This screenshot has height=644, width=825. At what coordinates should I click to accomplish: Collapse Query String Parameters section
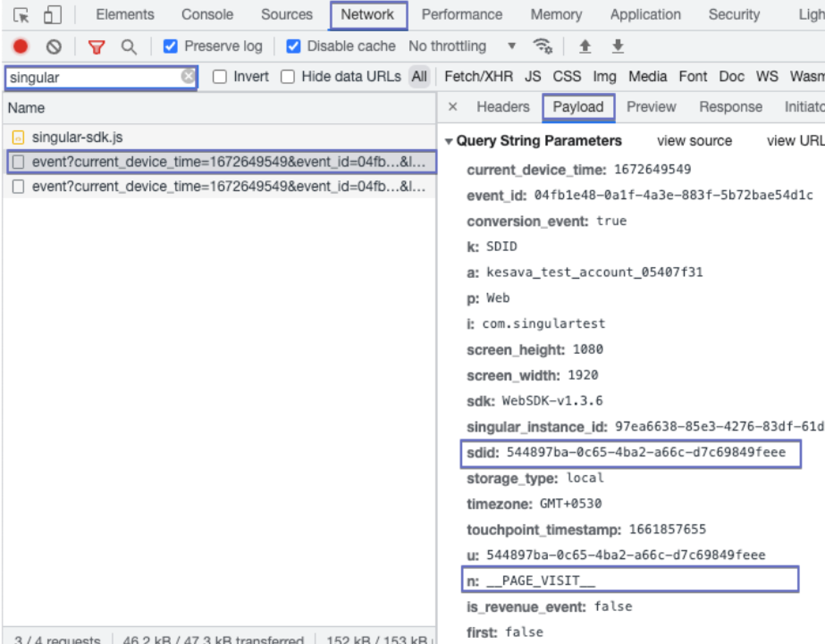(449, 142)
